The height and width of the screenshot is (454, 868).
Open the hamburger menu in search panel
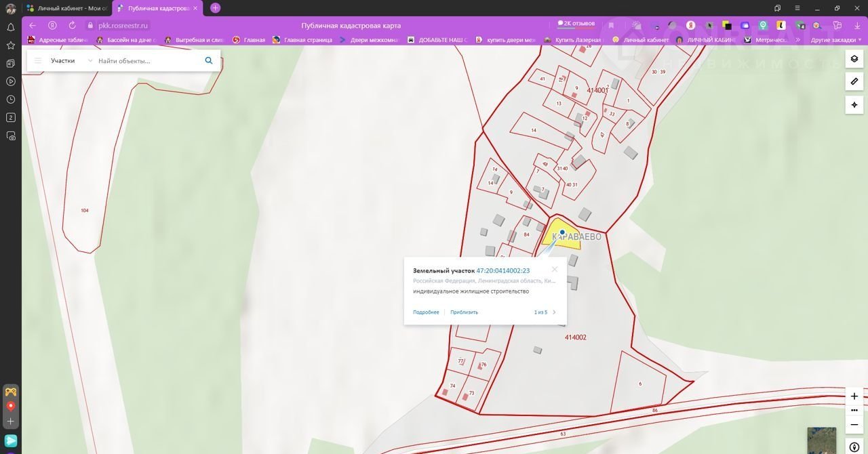pyautogui.click(x=38, y=61)
